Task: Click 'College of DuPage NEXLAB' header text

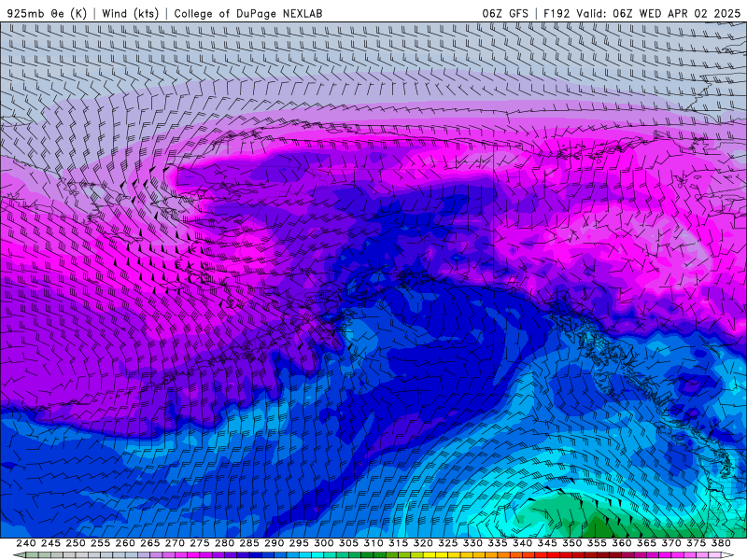Action: [x=248, y=13]
